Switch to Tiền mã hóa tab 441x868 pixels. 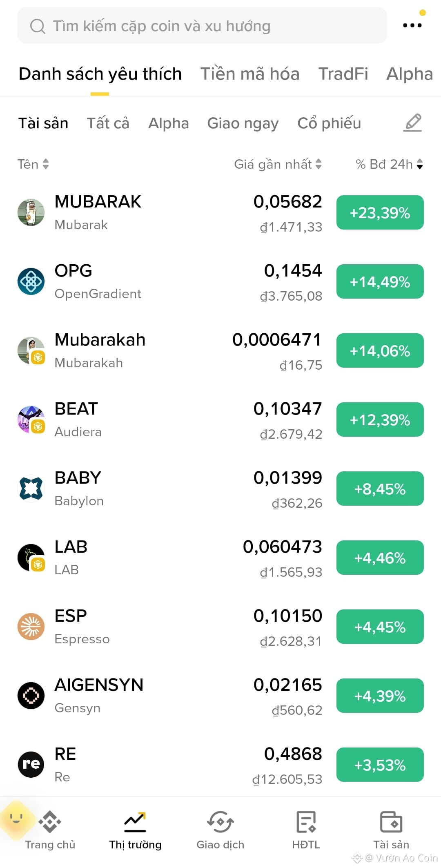coord(250,74)
